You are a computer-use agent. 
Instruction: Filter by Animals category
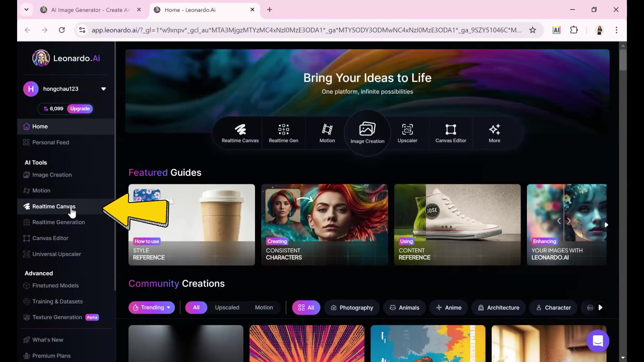click(405, 307)
